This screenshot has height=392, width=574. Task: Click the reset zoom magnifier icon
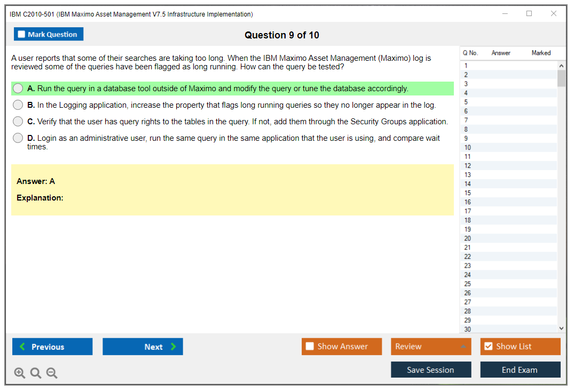36,373
